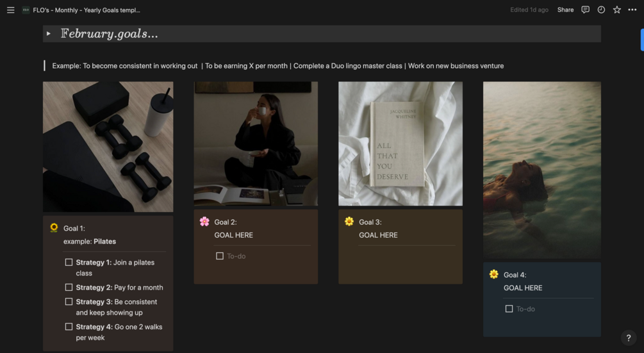
Task: Click the To-do placeholder text in Goal 4
Action: pyautogui.click(x=525, y=309)
